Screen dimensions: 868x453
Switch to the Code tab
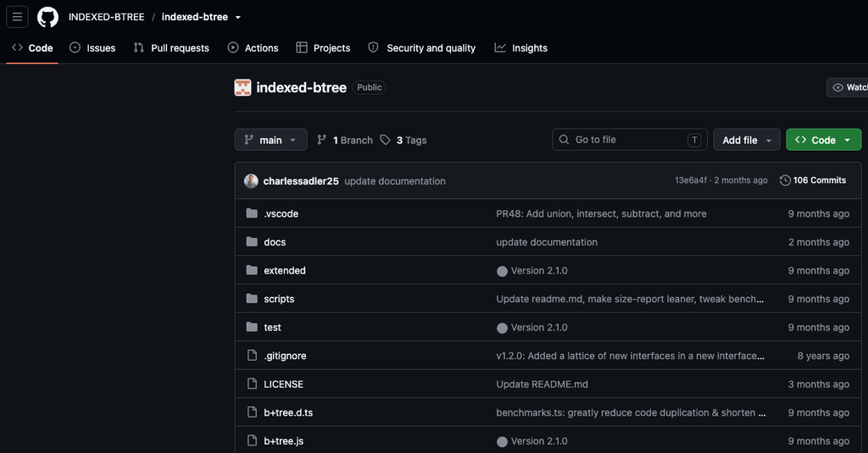tap(33, 48)
